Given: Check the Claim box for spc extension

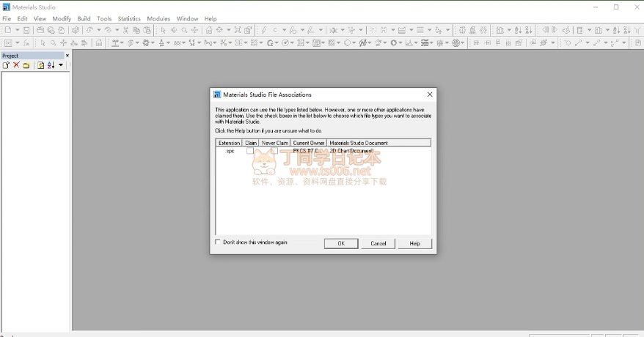Looking at the screenshot, I should pyautogui.click(x=250, y=151).
